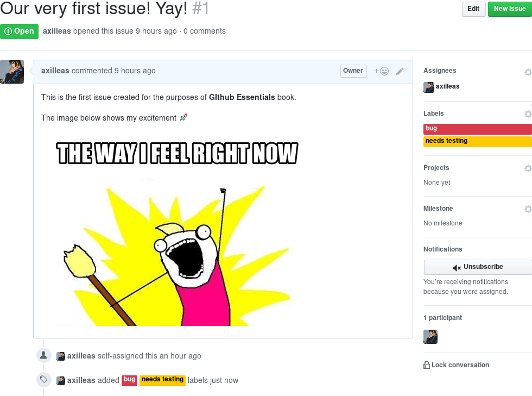Create a New issue
This screenshot has height=396, width=532.
[x=510, y=9]
